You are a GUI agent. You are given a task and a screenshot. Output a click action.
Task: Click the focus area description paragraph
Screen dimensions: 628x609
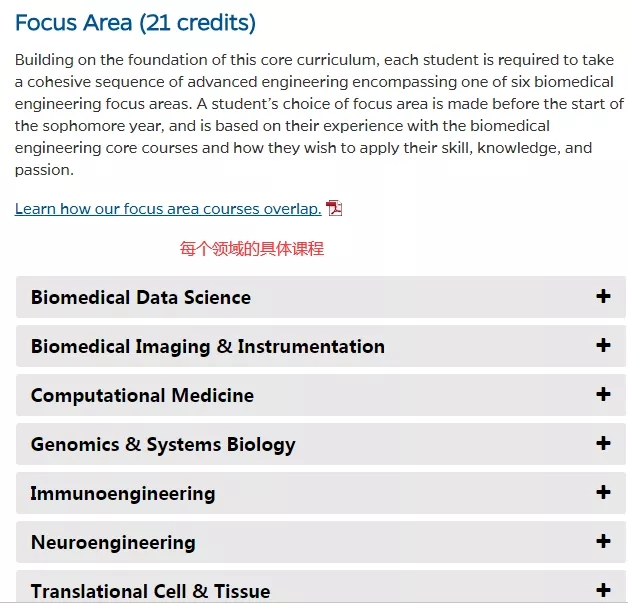coord(319,115)
